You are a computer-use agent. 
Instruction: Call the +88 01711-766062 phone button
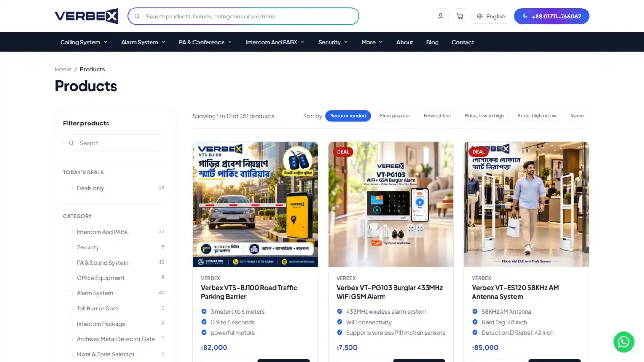(552, 16)
